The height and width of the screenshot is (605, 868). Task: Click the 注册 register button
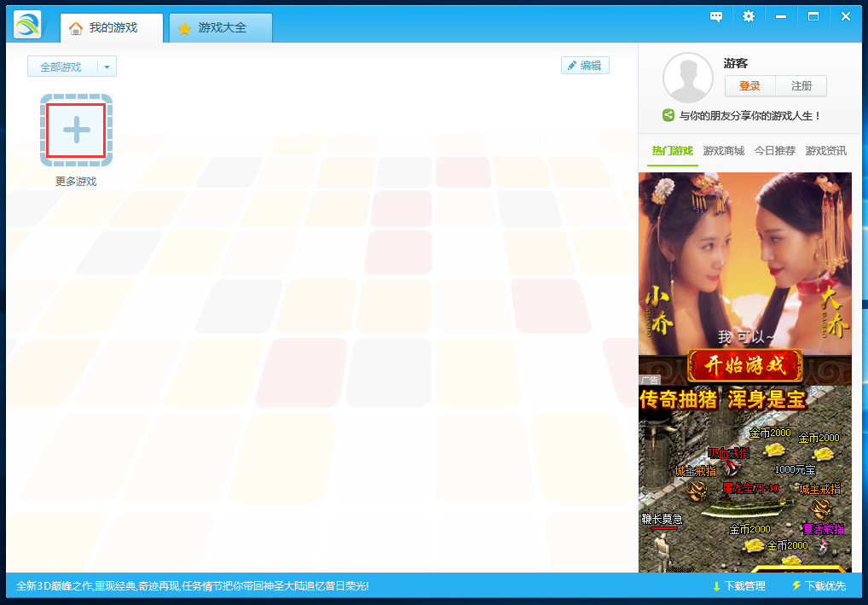801,85
